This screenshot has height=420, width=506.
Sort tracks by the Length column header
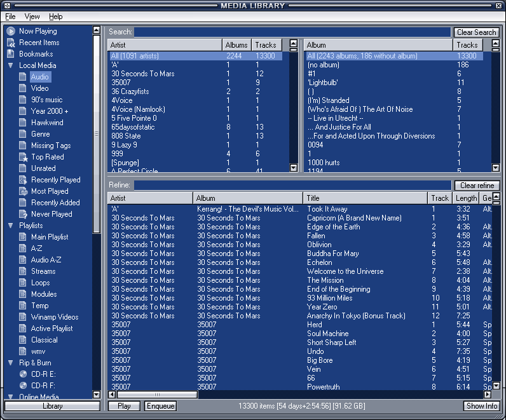pyautogui.click(x=466, y=198)
